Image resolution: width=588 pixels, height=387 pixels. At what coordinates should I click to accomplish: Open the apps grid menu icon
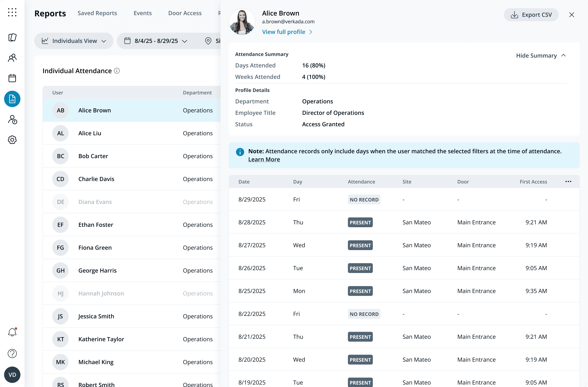point(12,12)
